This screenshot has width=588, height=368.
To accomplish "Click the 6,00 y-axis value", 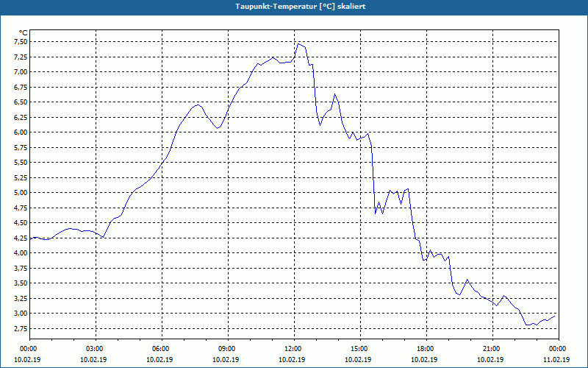I will (x=21, y=132).
